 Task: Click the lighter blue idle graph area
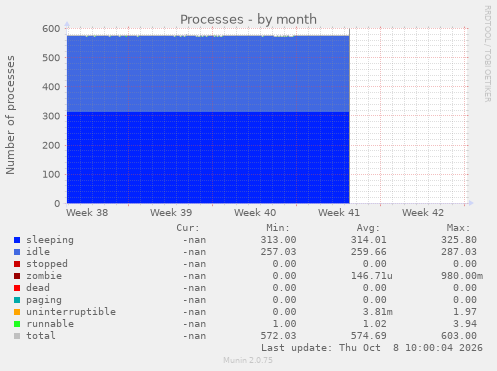pos(208,74)
